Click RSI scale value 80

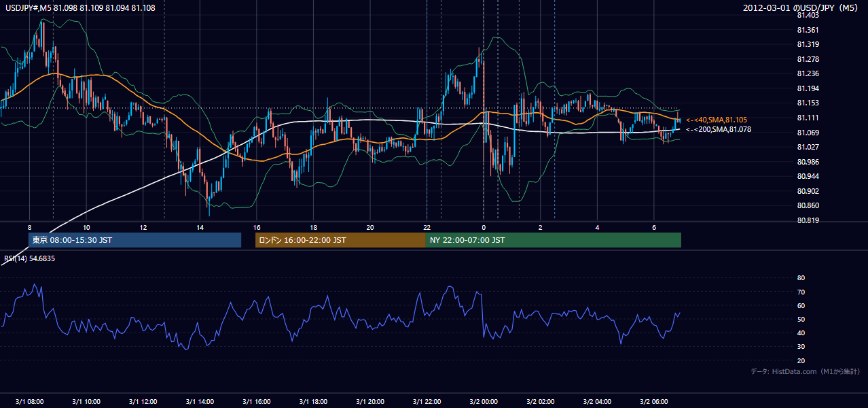click(x=801, y=278)
